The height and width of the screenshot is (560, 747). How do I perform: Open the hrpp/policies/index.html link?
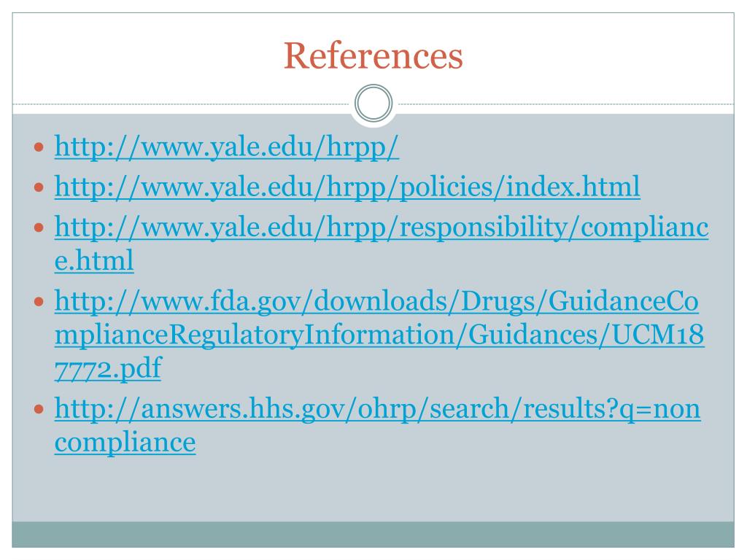347,187
